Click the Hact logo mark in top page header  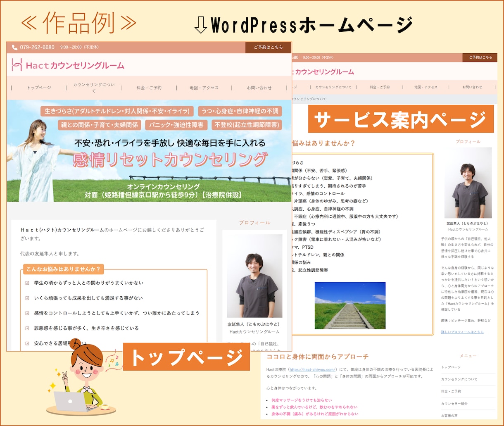click(17, 65)
